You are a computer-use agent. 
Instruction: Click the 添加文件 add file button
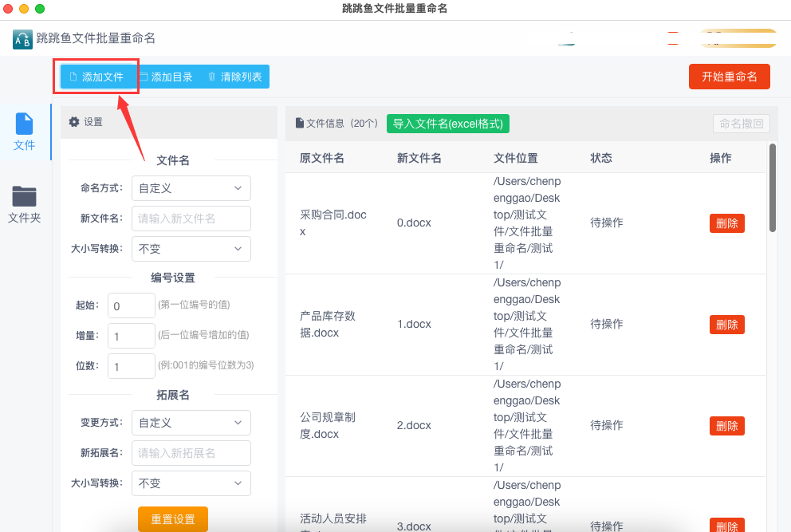(x=96, y=77)
